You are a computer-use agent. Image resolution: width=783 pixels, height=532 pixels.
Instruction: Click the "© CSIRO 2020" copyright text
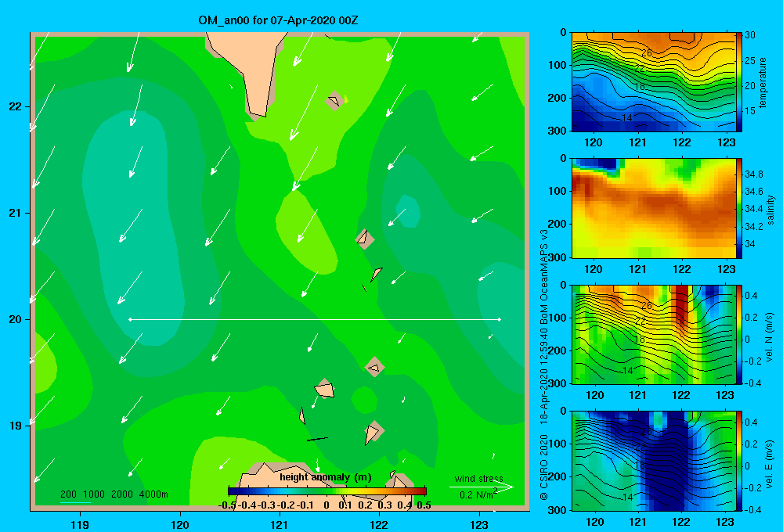click(x=544, y=467)
